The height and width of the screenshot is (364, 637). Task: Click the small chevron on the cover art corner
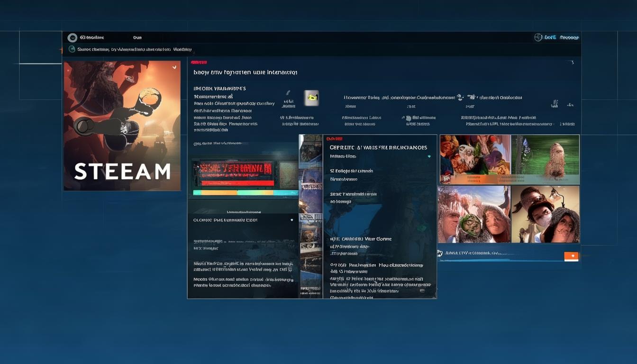point(174,67)
